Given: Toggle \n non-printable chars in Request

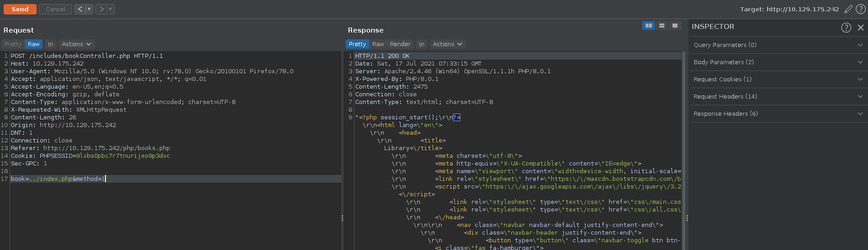Looking at the screenshot, I should pyautogui.click(x=50, y=44).
